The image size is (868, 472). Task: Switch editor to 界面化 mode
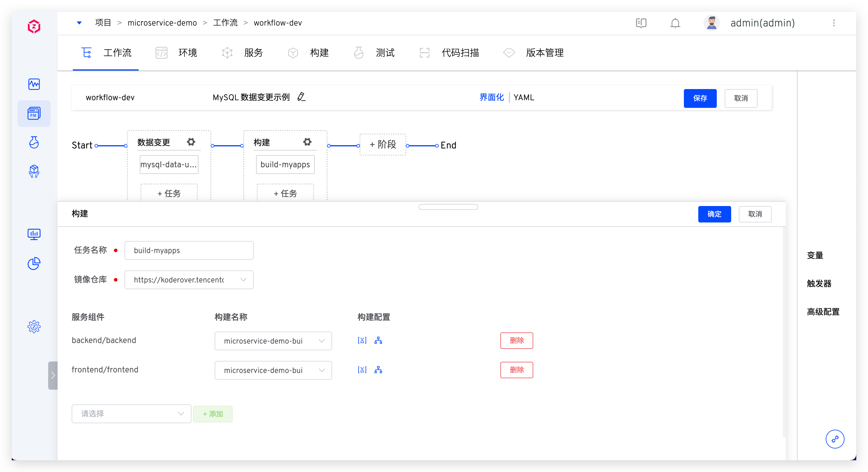491,98
